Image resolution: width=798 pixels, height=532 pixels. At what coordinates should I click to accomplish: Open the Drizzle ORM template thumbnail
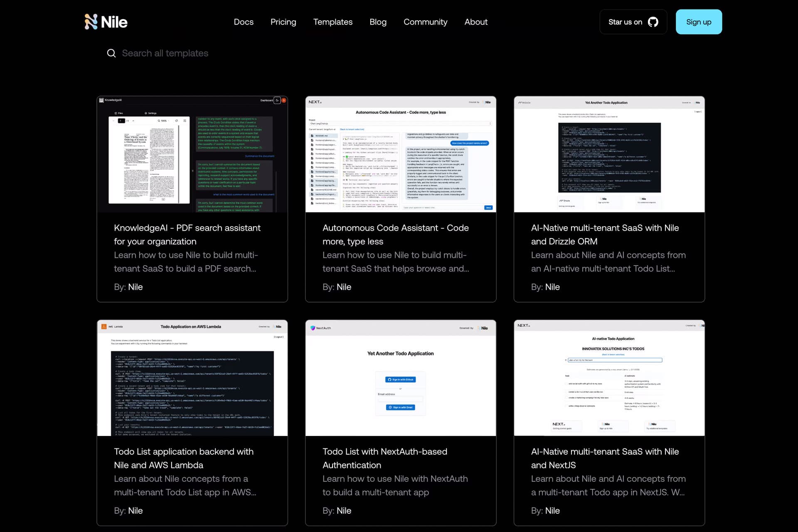(609, 154)
